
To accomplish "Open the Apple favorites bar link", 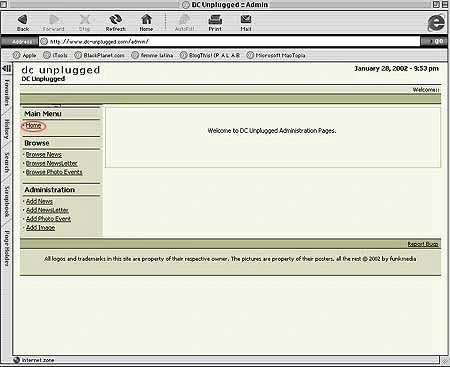I will tap(24, 55).
